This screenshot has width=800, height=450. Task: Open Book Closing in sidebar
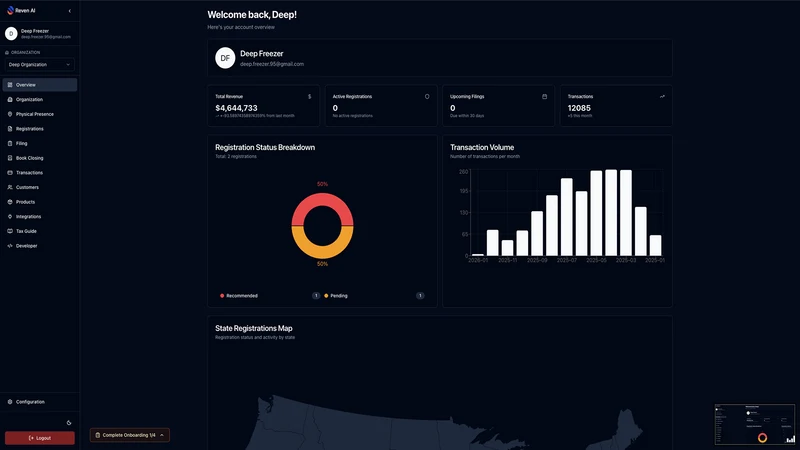tap(40, 158)
